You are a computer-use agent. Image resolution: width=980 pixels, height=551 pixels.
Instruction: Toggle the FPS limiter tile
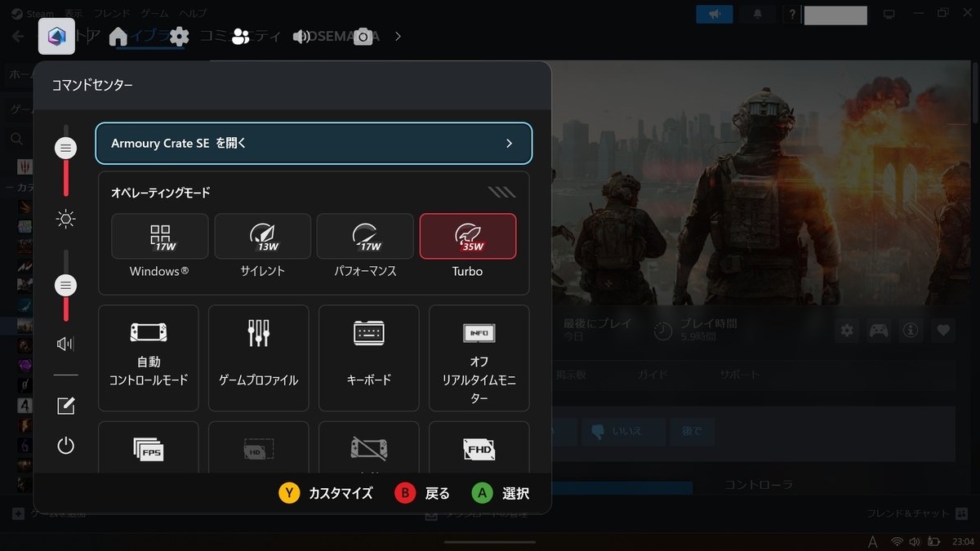tap(149, 447)
